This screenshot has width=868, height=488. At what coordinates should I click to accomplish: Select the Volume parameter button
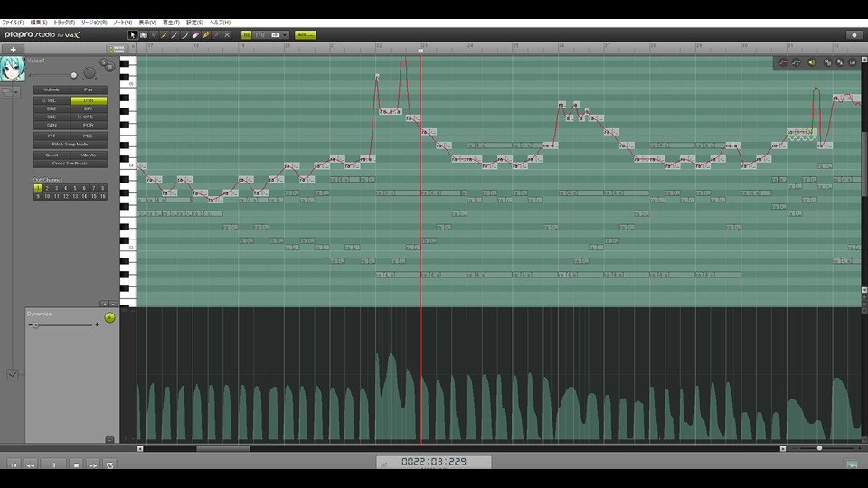point(52,89)
